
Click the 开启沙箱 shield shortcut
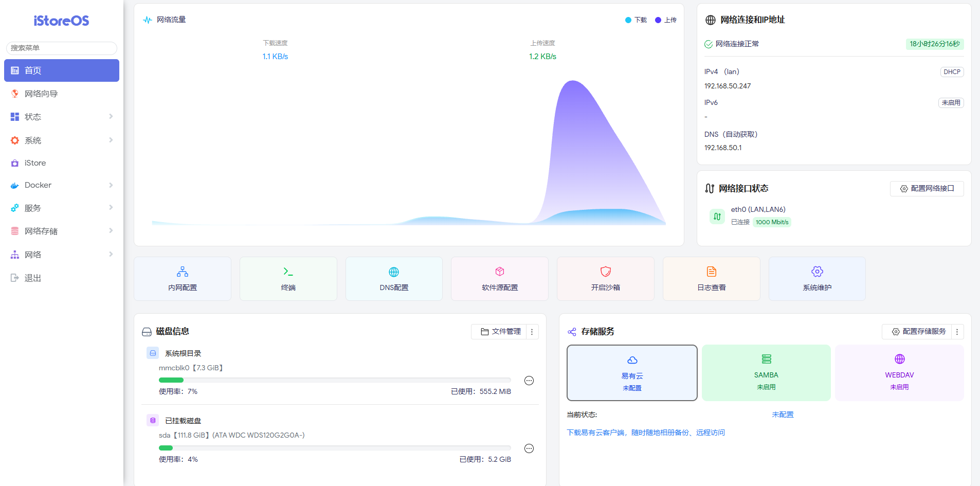[605, 278]
